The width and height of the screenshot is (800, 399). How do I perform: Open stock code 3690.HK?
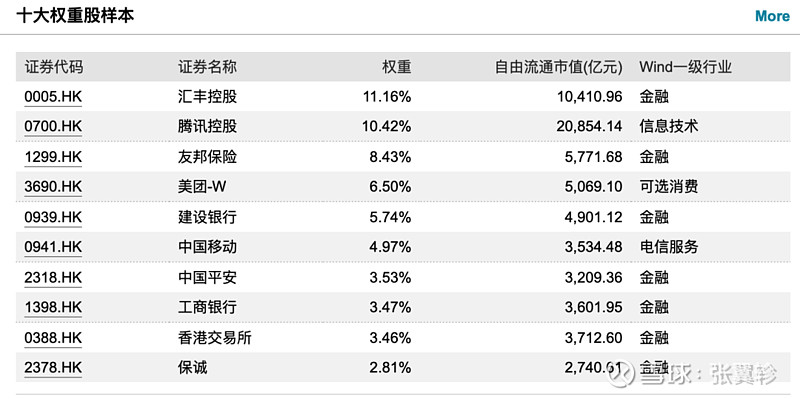pyautogui.click(x=53, y=187)
